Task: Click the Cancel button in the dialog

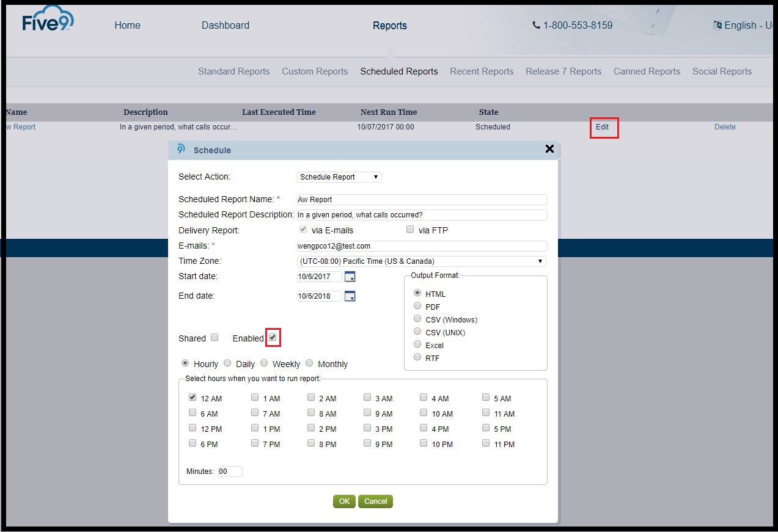Action: coord(375,501)
